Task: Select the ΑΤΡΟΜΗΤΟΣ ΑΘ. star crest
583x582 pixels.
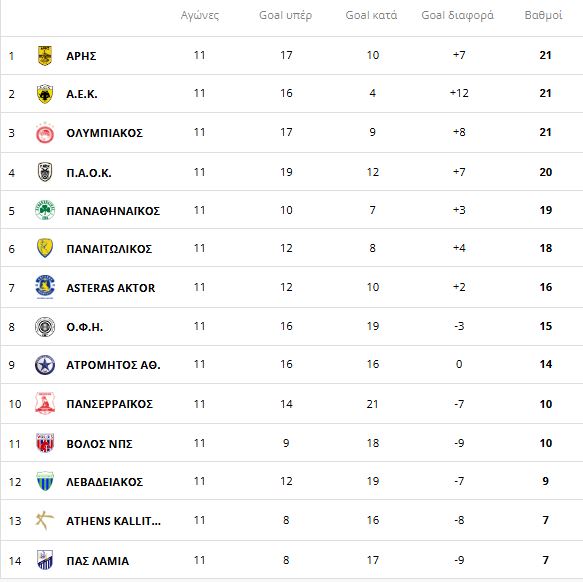Action: 45,365
